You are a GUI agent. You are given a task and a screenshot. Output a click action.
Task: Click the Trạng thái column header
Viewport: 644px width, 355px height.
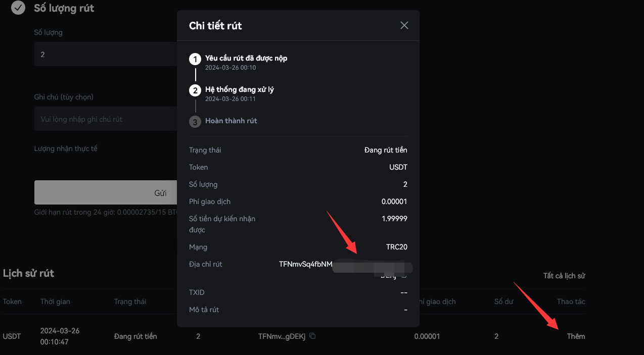point(130,301)
